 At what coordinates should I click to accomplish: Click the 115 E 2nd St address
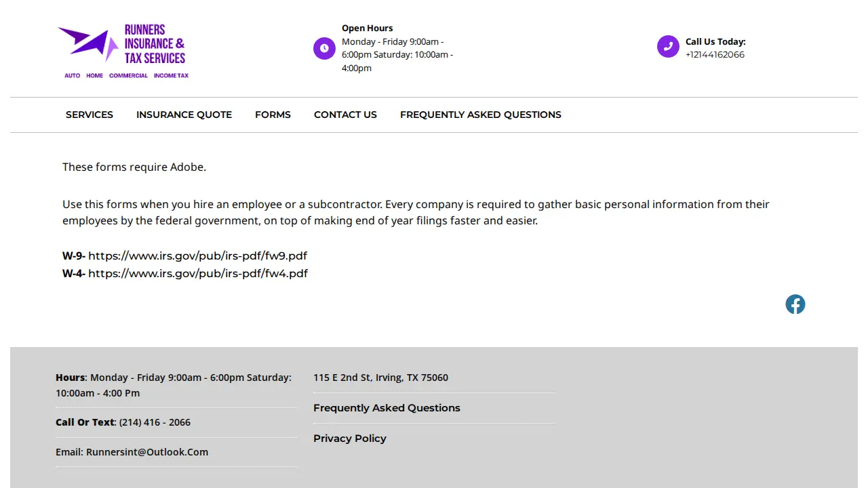[380, 378]
